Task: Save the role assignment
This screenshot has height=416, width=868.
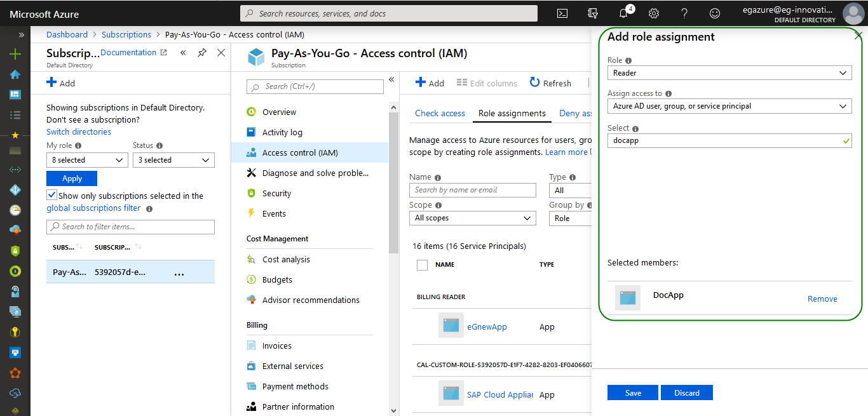Action: point(633,393)
